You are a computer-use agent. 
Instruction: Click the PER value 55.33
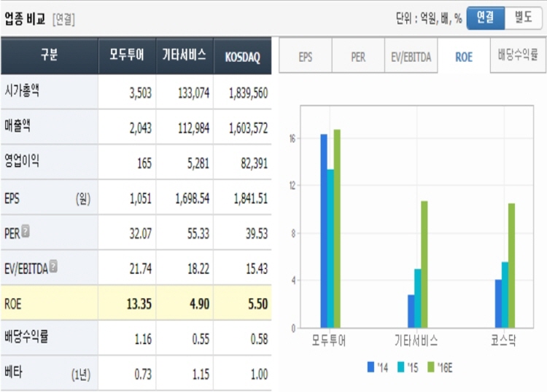click(198, 233)
